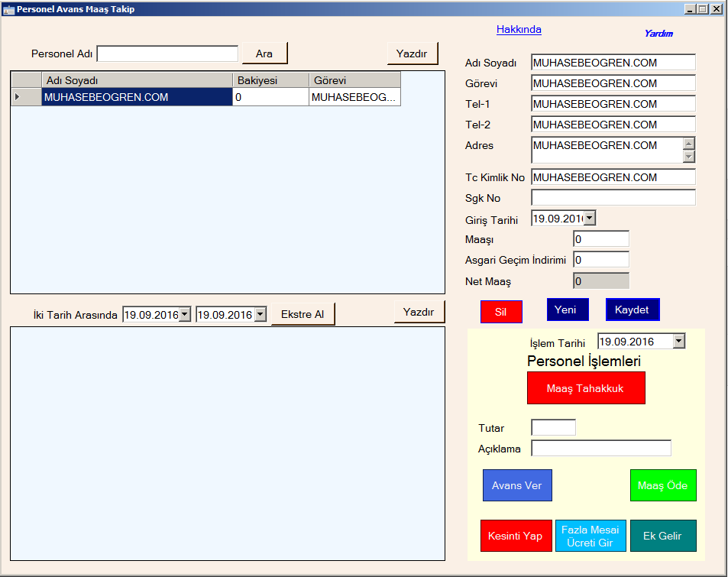Click into the Görevi input field

pos(613,83)
